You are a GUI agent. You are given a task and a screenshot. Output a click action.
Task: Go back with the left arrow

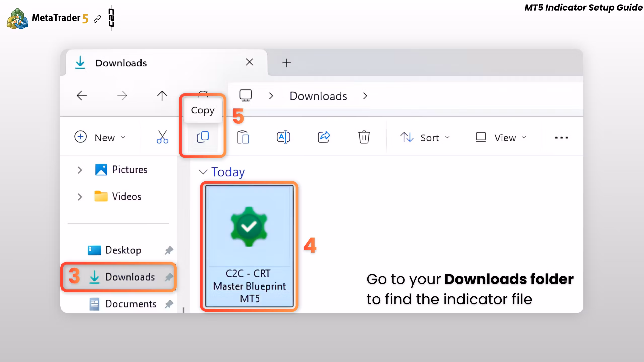(x=82, y=96)
